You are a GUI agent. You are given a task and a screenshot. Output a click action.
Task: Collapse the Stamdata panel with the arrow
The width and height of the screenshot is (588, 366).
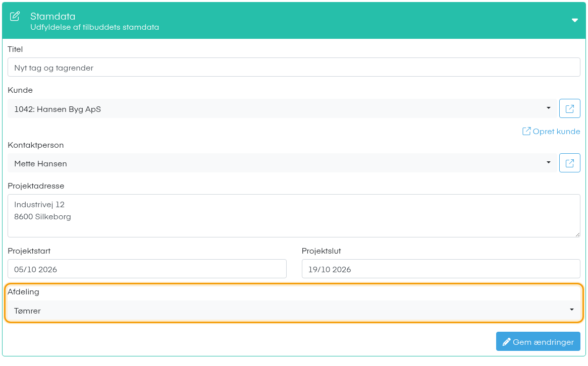(x=574, y=20)
